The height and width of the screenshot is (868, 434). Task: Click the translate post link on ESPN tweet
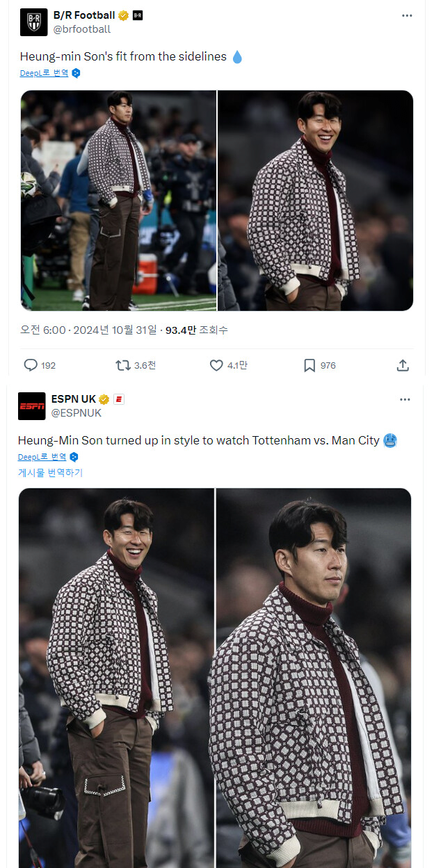50,473
